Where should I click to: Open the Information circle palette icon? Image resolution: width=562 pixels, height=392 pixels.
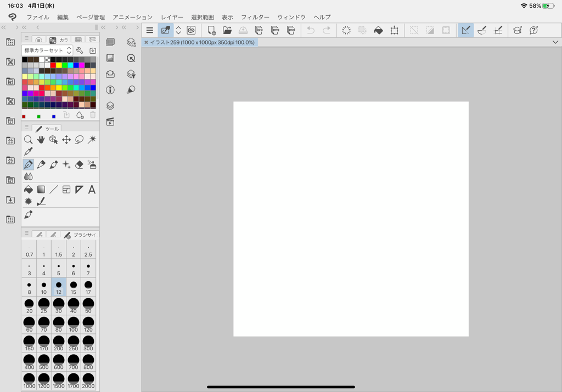tap(110, 90)
